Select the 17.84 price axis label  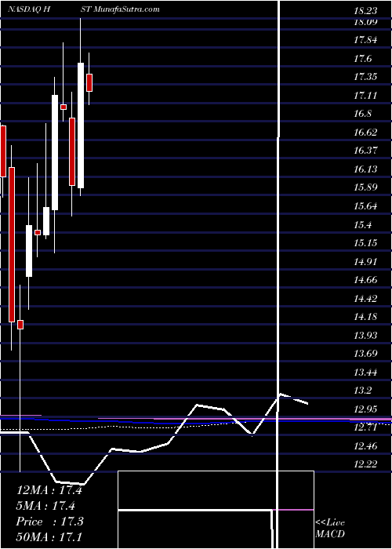[x=365, y=40]
